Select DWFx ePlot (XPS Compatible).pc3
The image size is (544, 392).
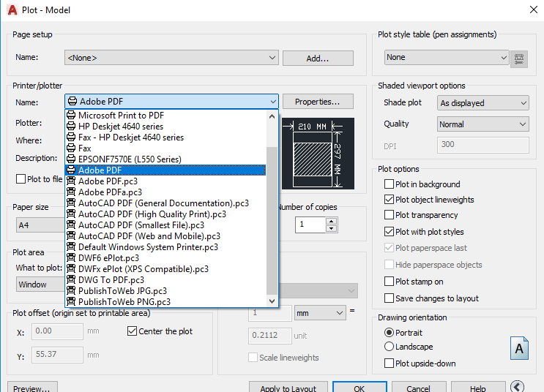pyautogui.click(x=165, y=269)
